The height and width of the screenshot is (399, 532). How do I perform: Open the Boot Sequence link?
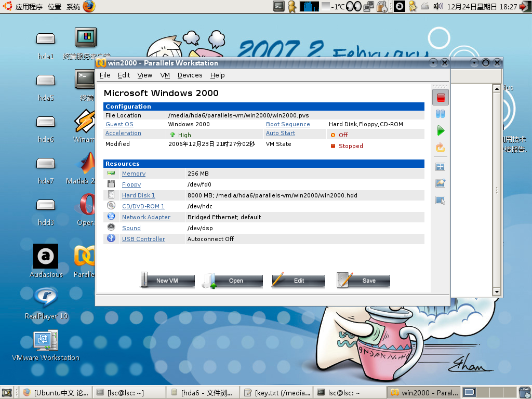(x=288, y=124)
